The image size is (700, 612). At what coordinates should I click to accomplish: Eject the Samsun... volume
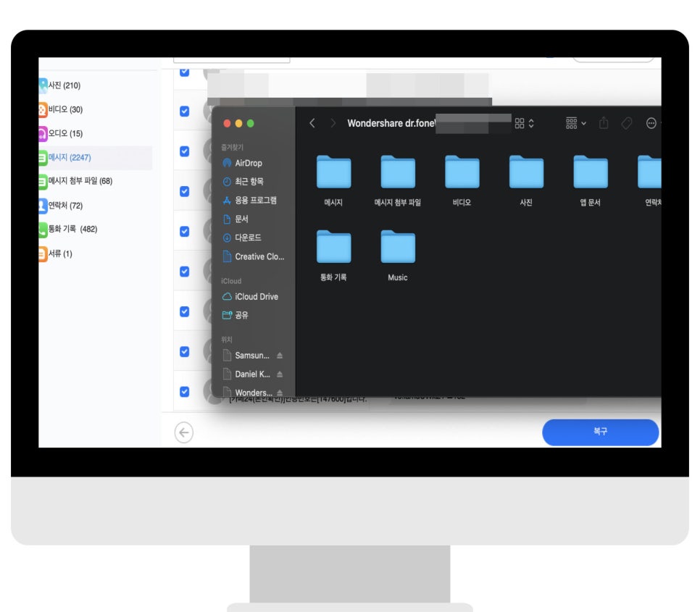coord(280,356)
